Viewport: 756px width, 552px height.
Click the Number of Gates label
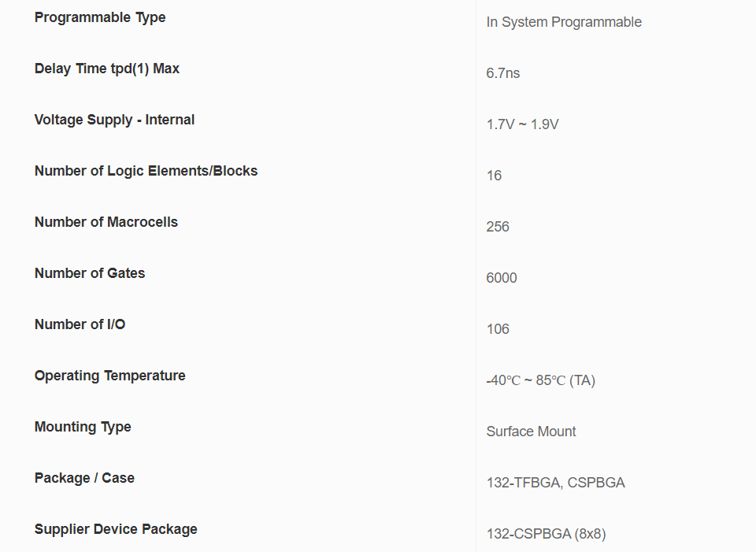pyautogui.click(x=90, y=273)
